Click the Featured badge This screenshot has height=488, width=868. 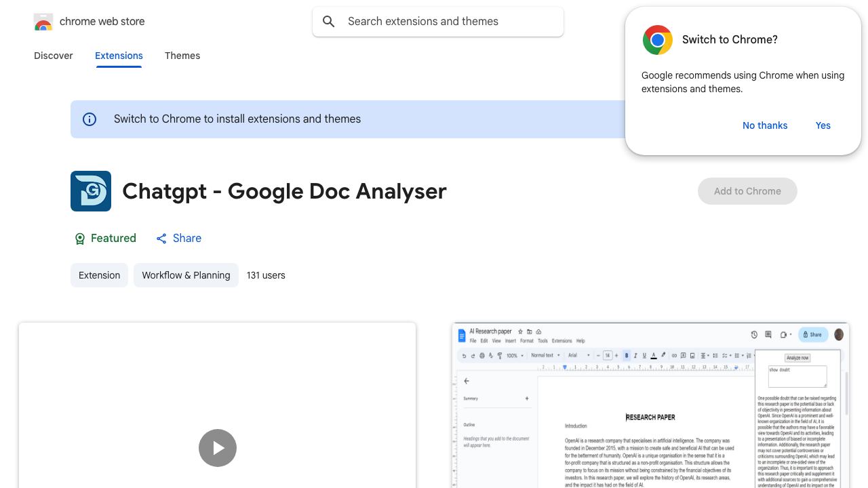[x=105, y=239]
